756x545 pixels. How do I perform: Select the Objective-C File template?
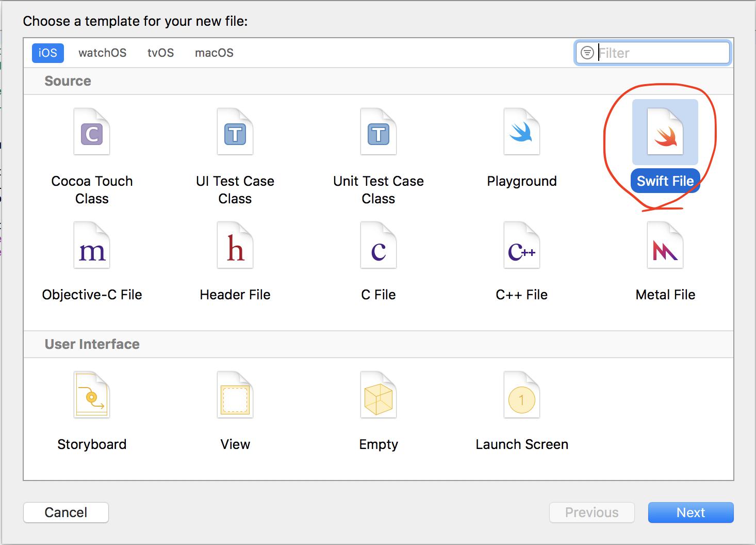[x=92, y=246]
